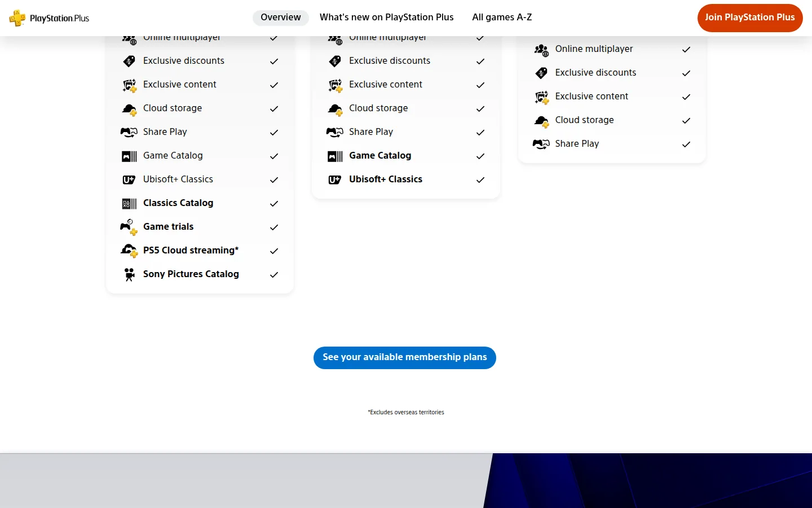The image size is (812, 508).
Task: Click 'Exclusive content' text in rightmost card
Action: 592,97
